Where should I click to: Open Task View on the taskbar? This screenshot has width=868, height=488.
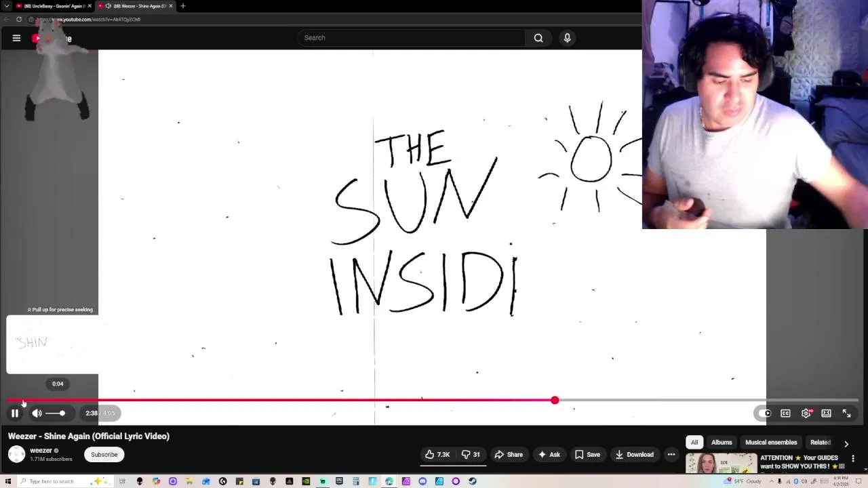coord(122,481)
